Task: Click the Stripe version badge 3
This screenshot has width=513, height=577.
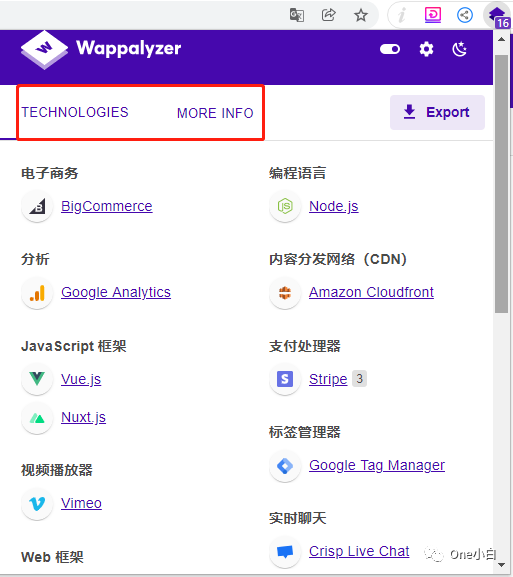Action: (x=360, y=379)
